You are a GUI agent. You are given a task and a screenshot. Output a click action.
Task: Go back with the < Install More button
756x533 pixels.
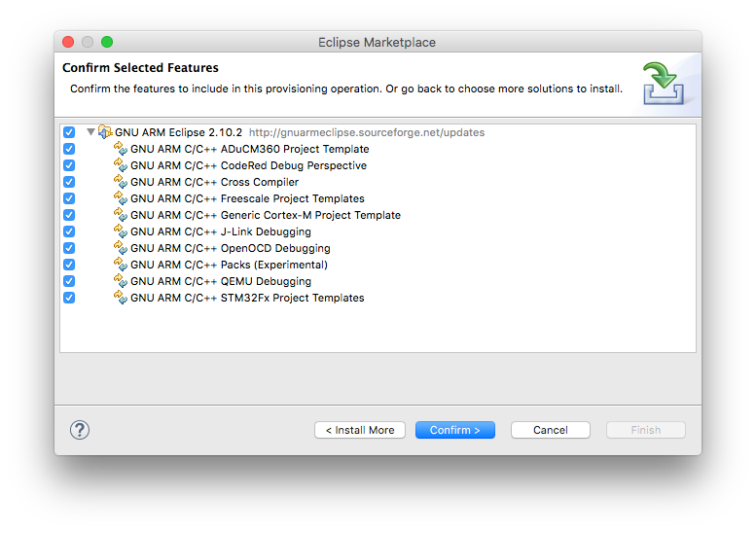coord(360,430)
